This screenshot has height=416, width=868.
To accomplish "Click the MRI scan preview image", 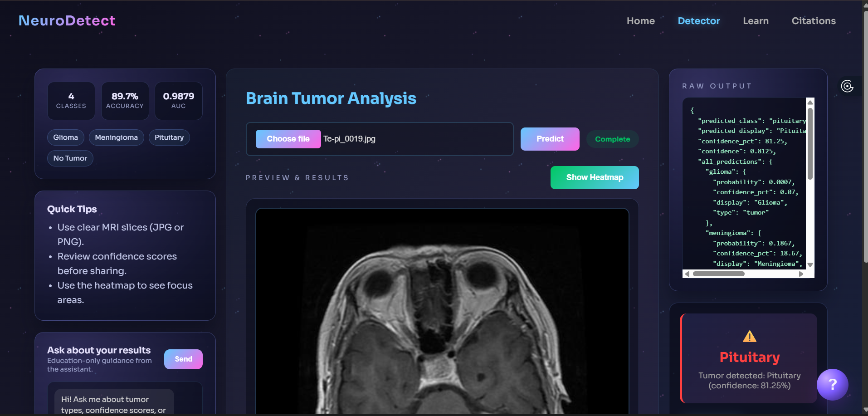I will (x=442, y=311).
